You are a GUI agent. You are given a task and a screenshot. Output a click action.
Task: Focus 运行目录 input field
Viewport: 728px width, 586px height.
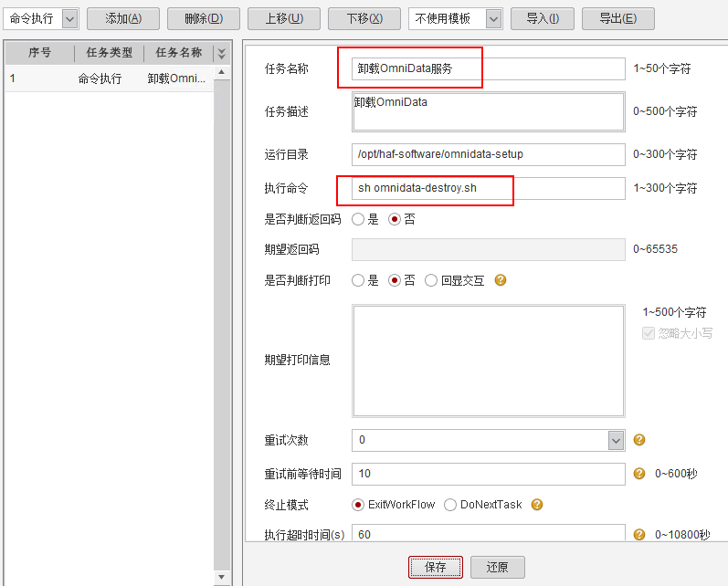click(x=488, y=154)
